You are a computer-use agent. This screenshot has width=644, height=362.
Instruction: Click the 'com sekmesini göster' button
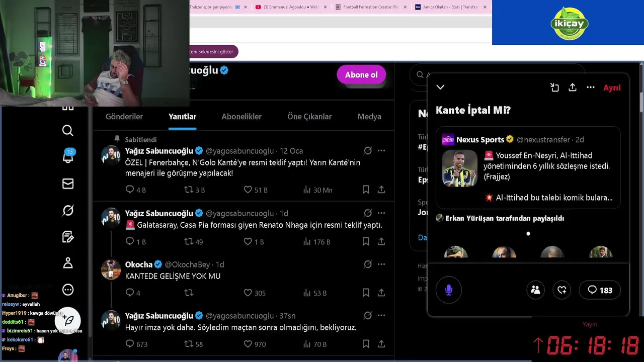[212, 52]
